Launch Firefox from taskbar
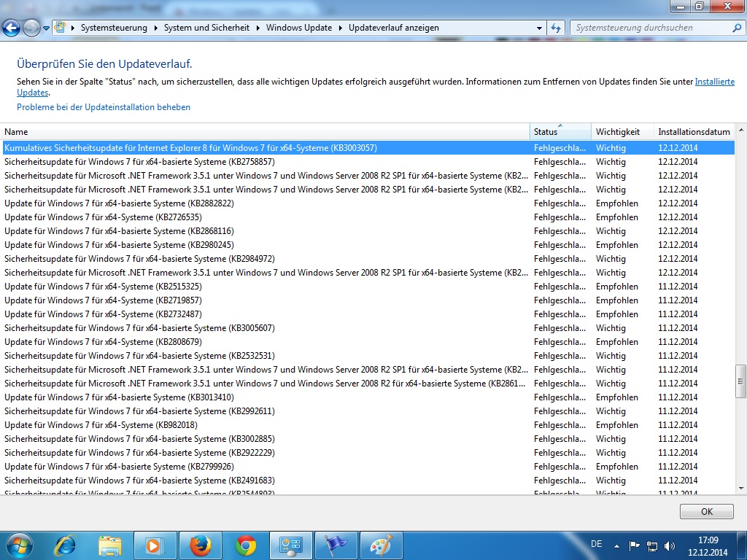This screenshot has width=747, height=560. tap(200, 545)
